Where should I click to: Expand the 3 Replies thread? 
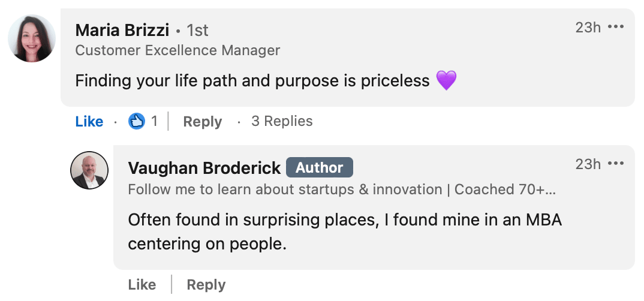[x=282, y=121]
